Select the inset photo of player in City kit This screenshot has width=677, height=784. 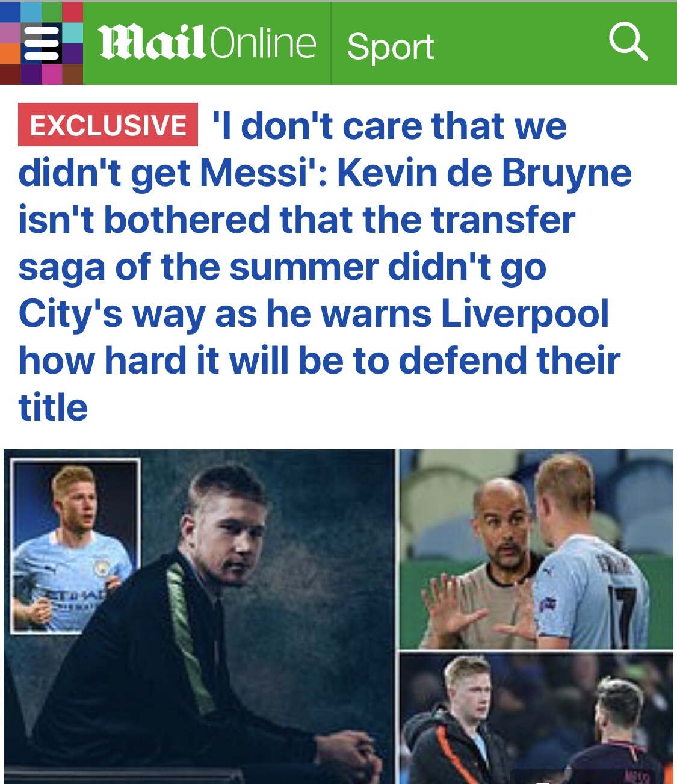[75, 546]
